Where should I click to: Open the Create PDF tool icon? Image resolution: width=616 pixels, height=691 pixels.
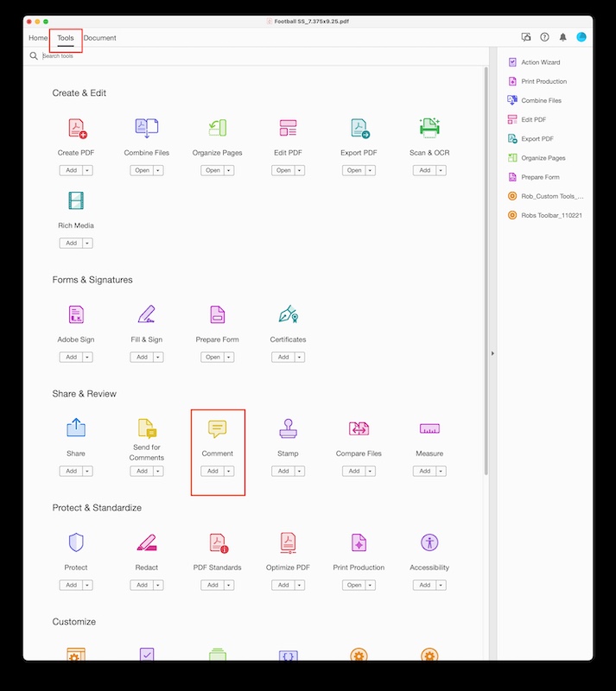point(77,129)
